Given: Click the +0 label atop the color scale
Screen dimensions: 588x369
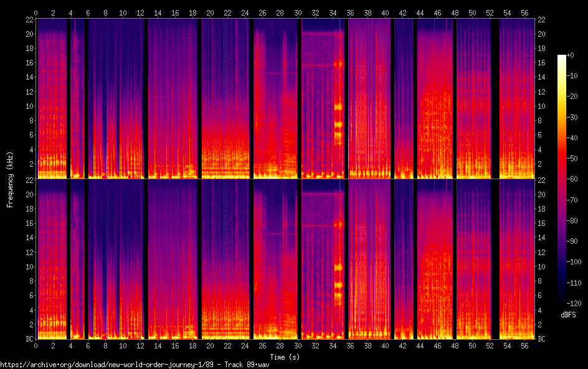Looking at the screenshot, I should coord(571,56).
